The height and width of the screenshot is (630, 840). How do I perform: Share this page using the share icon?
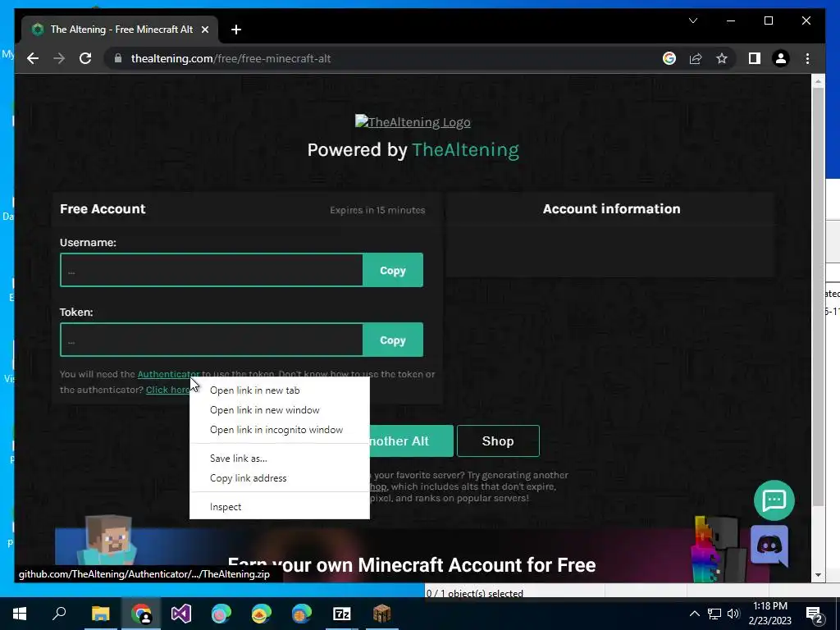tap(696, 58)
